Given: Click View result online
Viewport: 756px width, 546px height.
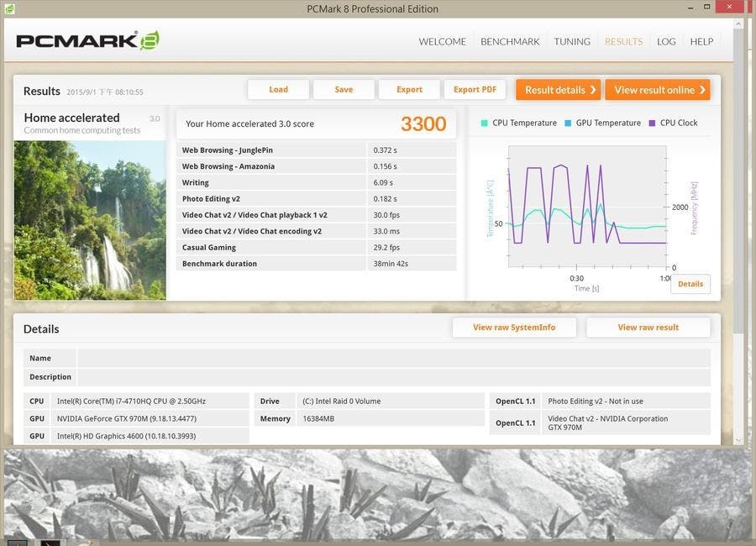Looking at the screenshot, I should [x=657, y=90].
